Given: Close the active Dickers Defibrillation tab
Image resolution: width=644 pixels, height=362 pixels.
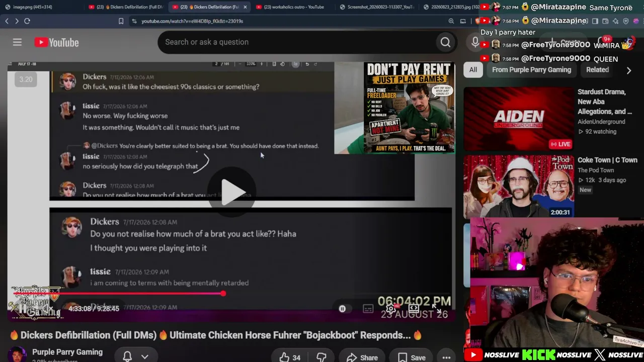Looking at the screenshot, I should pos(245,7).
